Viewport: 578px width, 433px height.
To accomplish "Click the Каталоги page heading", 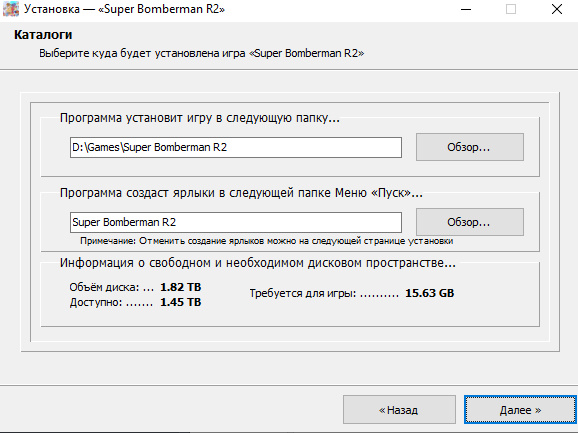I will point(43,35).
